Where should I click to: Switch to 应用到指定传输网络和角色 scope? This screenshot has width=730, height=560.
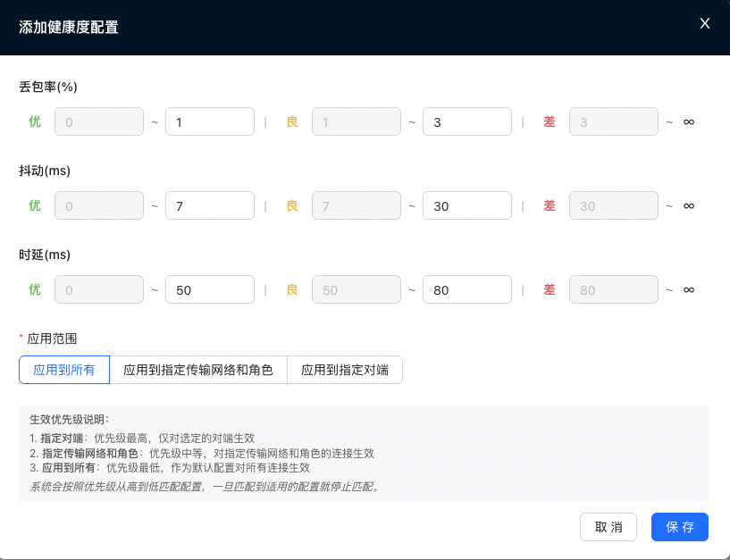pos(198,369)
